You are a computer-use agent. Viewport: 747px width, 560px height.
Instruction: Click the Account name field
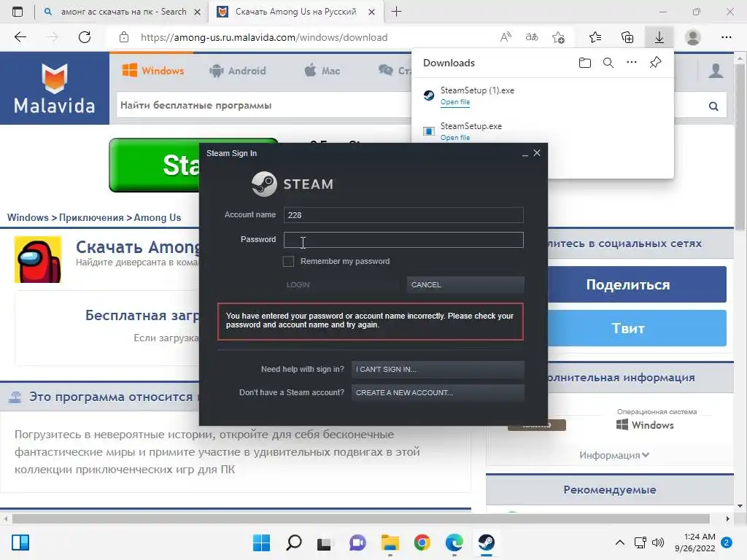click(403, 215)
